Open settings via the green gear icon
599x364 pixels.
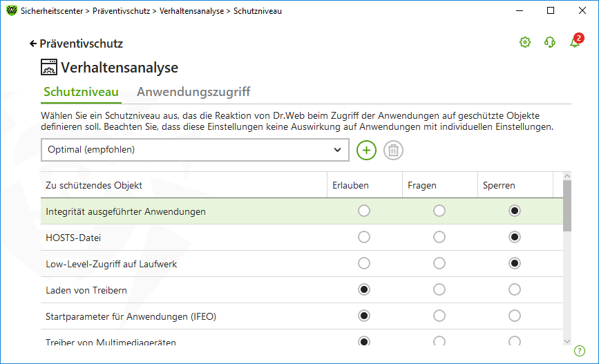point(525,42)
